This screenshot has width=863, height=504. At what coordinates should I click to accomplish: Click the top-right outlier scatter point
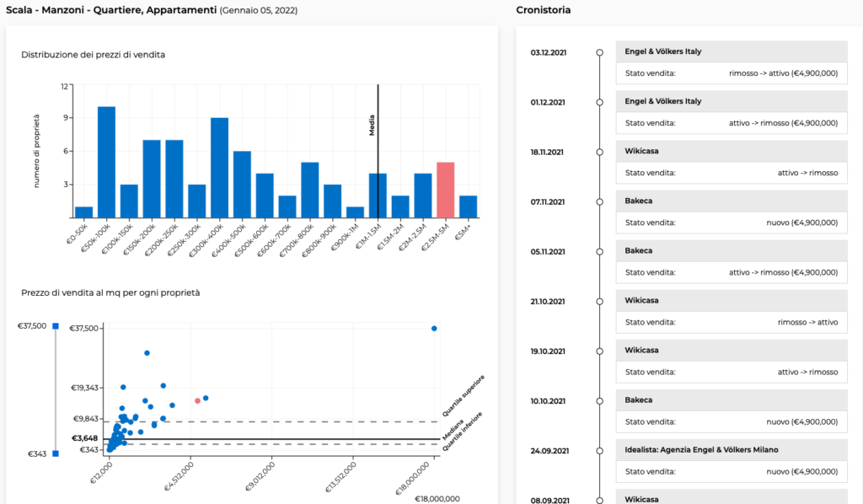click(x=434, y=329)
